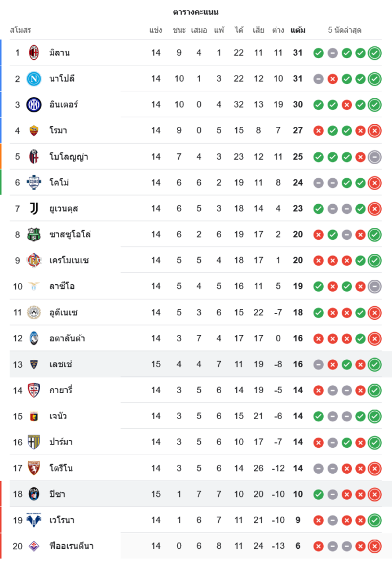Screen dimensions: 392x564
Task: Click Roma's latest red loss result icon
Action: 375,131
